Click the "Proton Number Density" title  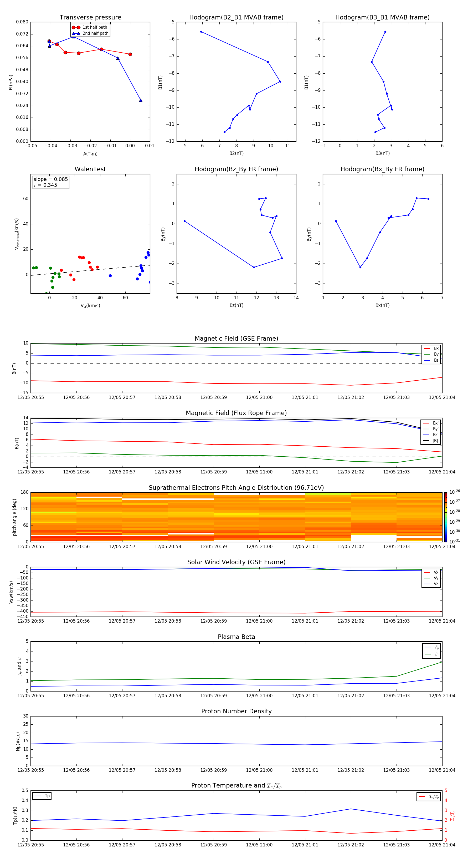(x=236, y=711)
